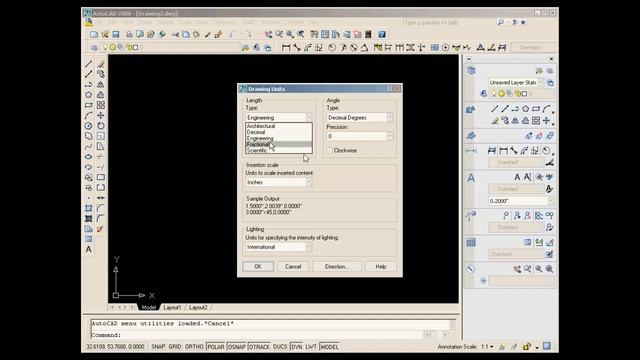Click the Command: line input area
The width and height of the screenshot is (640, 360).
pos(257,335)
